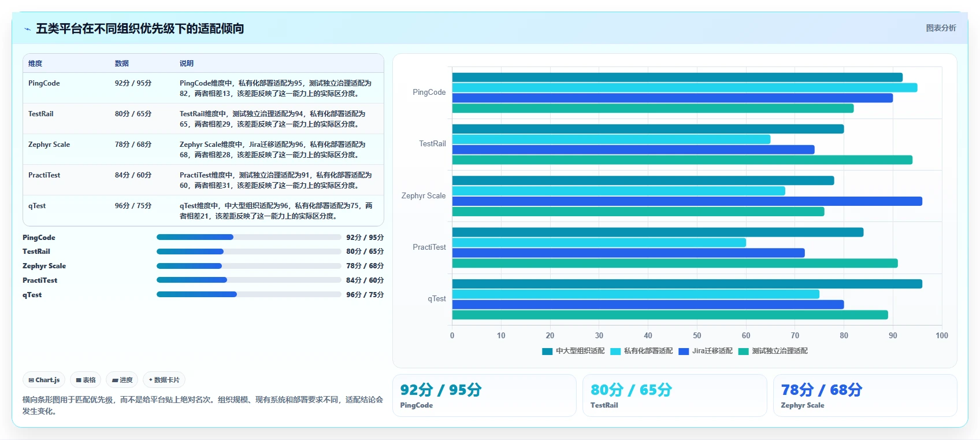This screenshot has height=440, width=980.
Task: Click the PractiTest y-axis label in chart
Action: 429,247
